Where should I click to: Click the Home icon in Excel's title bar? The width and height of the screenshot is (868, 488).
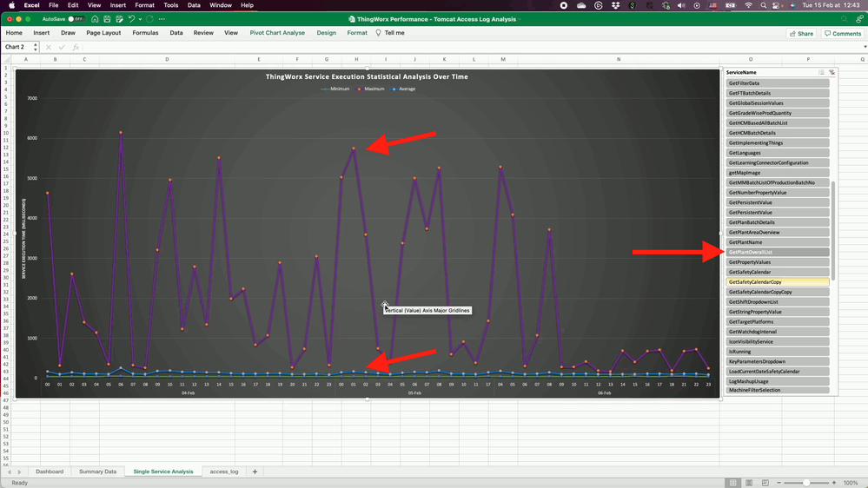pos(95,19)
